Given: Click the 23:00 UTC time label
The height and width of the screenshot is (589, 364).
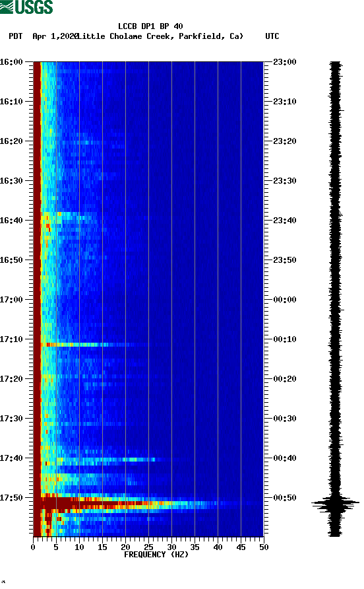Looking at the screenshot, I should [x=284, y=62].
